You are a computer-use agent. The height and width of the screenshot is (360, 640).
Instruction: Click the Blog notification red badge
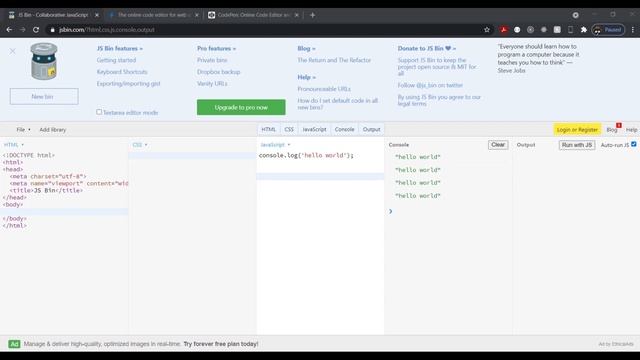619,125
